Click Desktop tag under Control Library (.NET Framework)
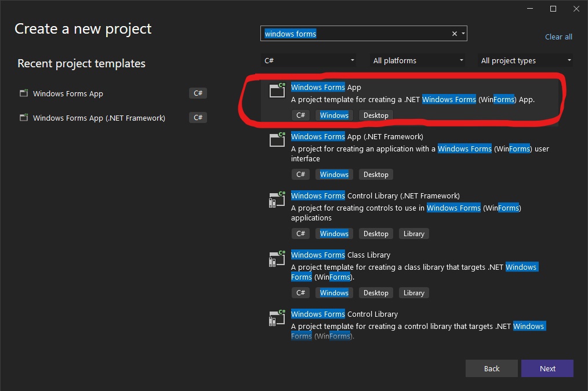 pyautogui.click(x=376, y=234)
